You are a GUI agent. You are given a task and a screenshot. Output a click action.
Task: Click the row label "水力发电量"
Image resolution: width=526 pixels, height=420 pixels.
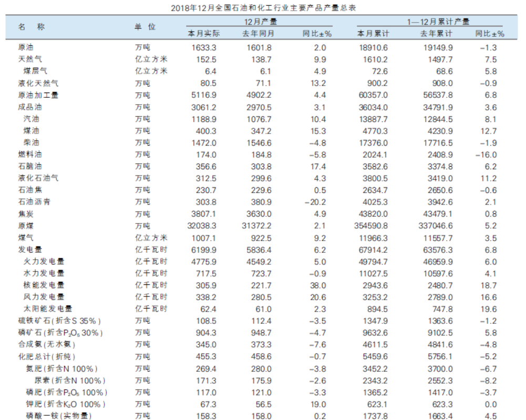point(44,273)
